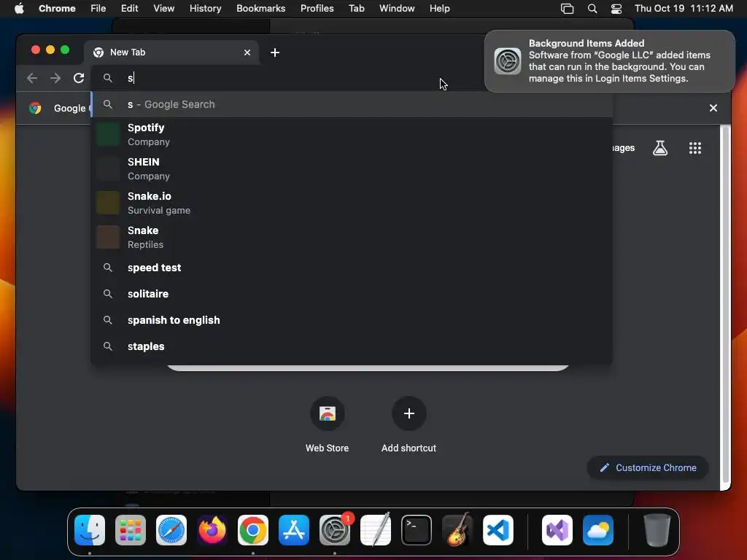Open Weather app from the Dock
Screen dimensions: 747x560
tap(598, 530)
